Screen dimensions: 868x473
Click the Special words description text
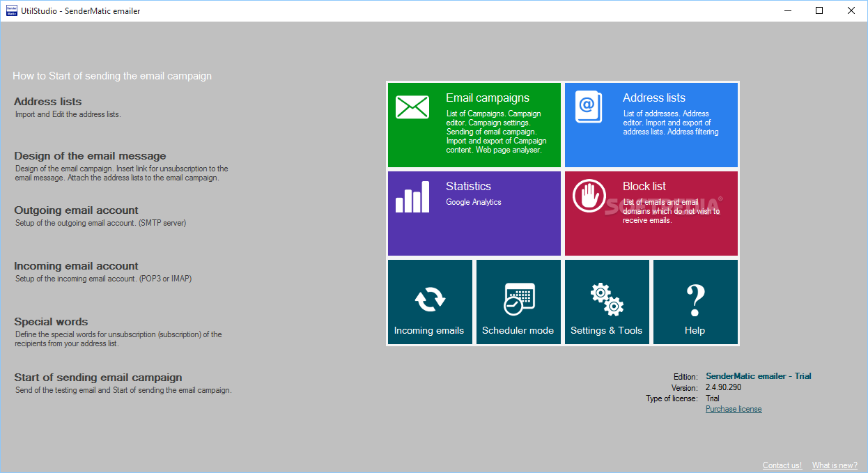coord(118,339)
